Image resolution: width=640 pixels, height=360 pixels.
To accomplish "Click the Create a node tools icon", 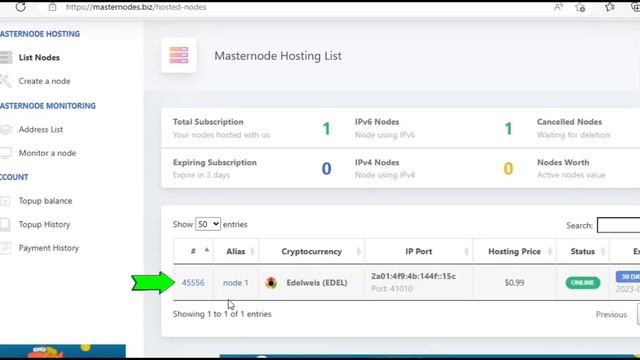I will (6, 81).
